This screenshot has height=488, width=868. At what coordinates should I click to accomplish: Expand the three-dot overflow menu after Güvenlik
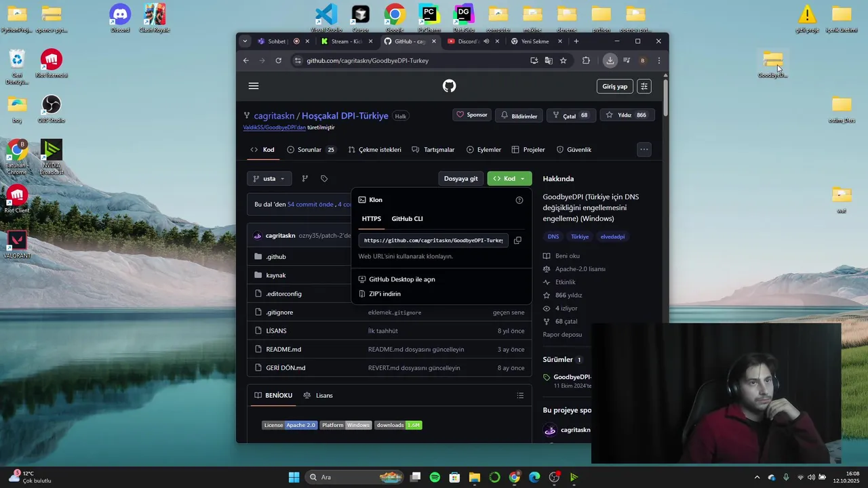pos(644,150)
